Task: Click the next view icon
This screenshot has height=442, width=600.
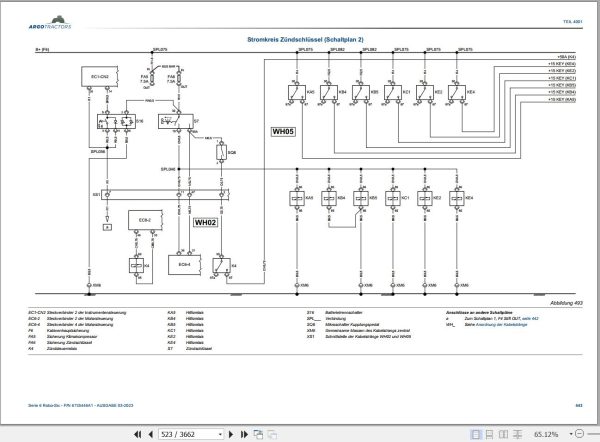Action: pyautogui.click(x=272, y=434)
